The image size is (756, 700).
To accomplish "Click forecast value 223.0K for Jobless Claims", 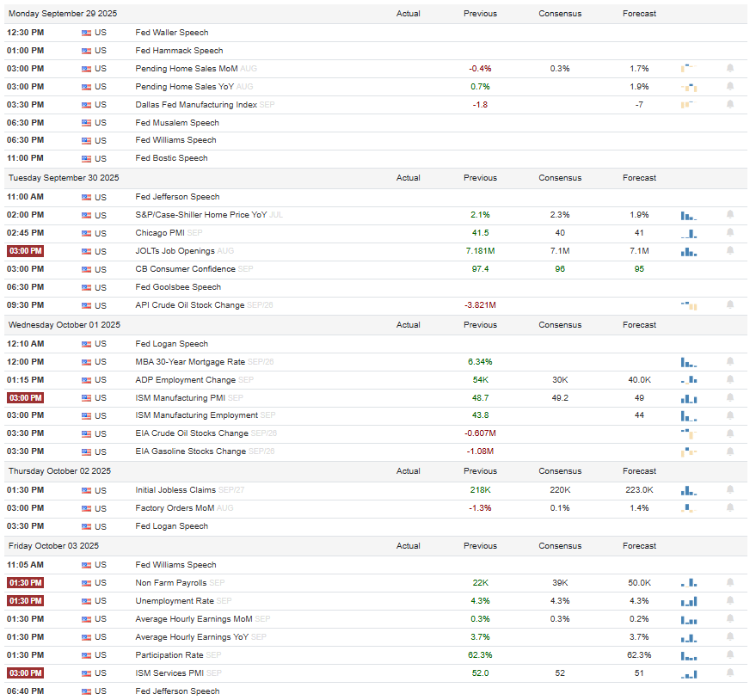I will tap(639, 490).
